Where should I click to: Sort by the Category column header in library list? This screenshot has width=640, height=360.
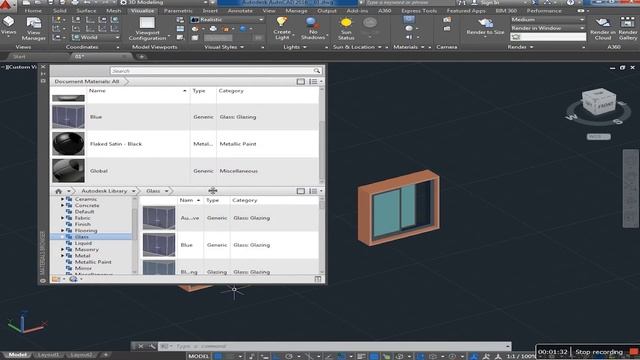[244, 200]
